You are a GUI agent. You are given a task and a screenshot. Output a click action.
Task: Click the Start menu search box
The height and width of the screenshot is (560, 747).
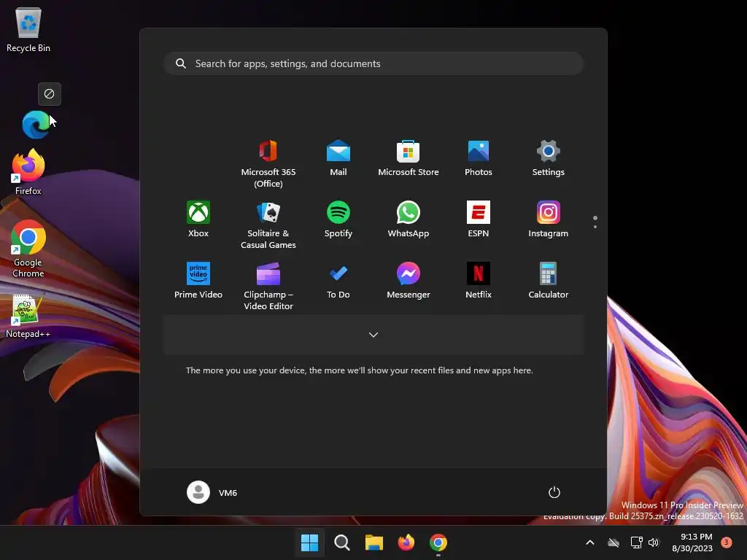(373, 63)
